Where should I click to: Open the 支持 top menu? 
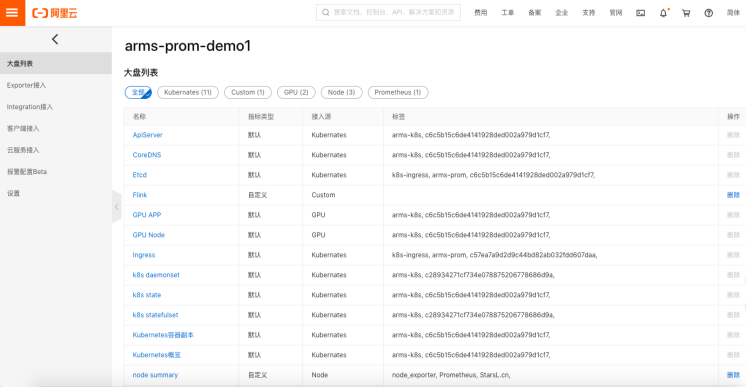(x=589, y=13)
